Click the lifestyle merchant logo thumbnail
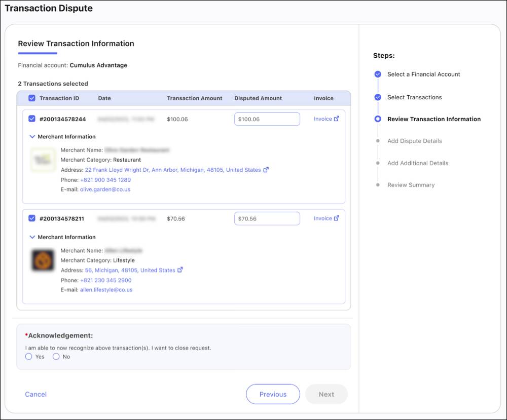 [x=43, y=260]
